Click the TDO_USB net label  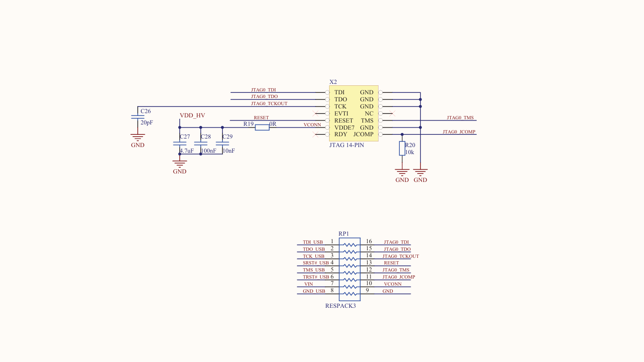point(314,249)
